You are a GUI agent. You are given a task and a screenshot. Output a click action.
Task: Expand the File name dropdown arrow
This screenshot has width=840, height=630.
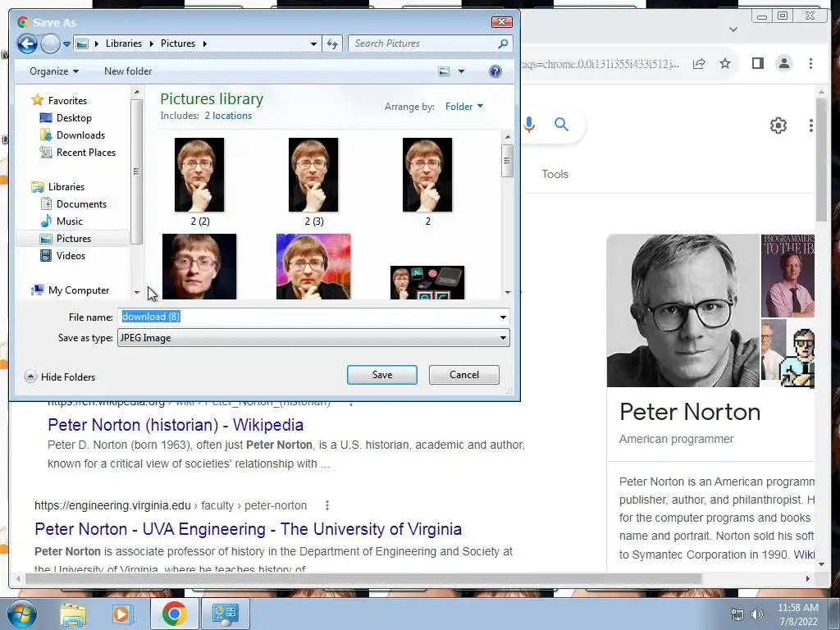click(x=503, y=317)
